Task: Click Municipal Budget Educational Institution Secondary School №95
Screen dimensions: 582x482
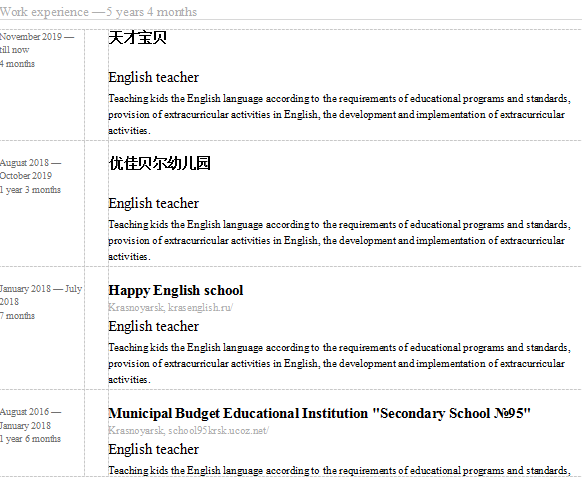Action: click(x=320, y=413)
